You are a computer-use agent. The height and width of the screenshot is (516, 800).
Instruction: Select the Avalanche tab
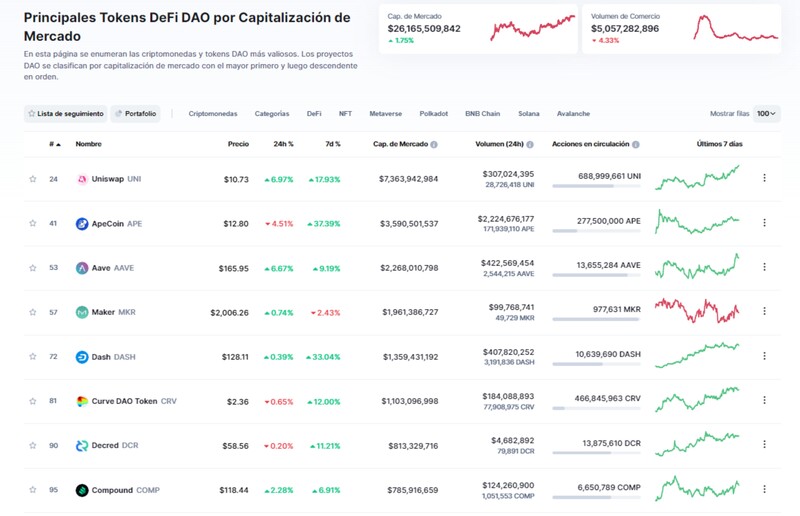573,113
